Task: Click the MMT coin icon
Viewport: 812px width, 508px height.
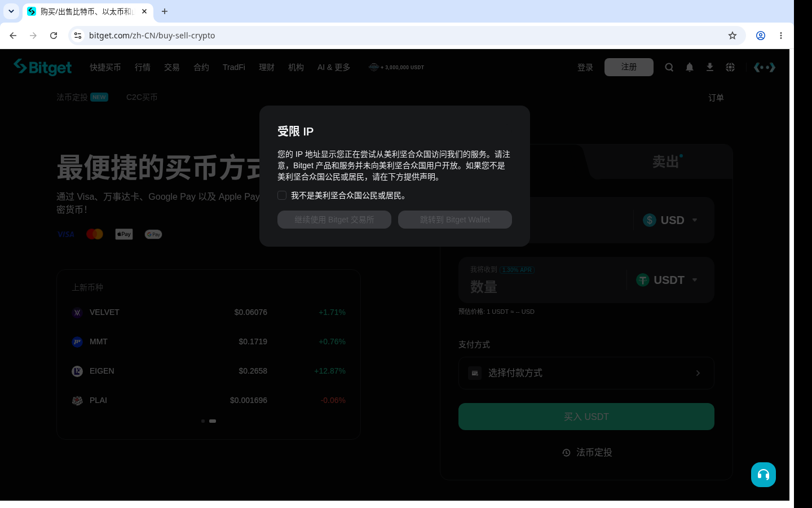Action: (x=77, y=342)
